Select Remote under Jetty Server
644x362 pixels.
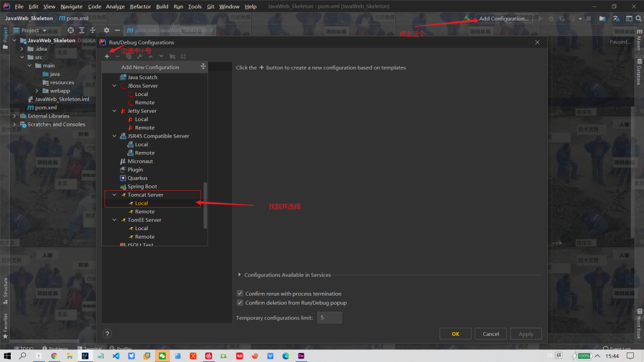click(x=144, y=128)
